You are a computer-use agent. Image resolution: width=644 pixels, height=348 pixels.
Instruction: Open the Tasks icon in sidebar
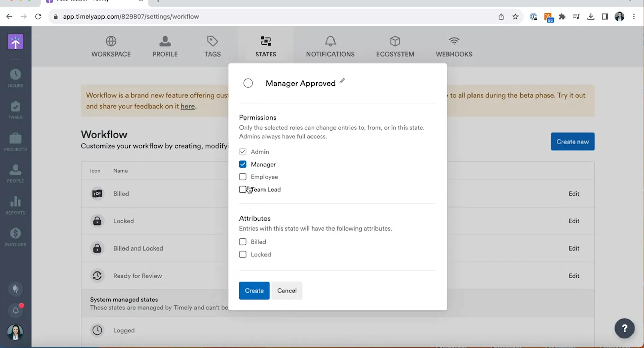pyautogui.click(x=15, y=110)
